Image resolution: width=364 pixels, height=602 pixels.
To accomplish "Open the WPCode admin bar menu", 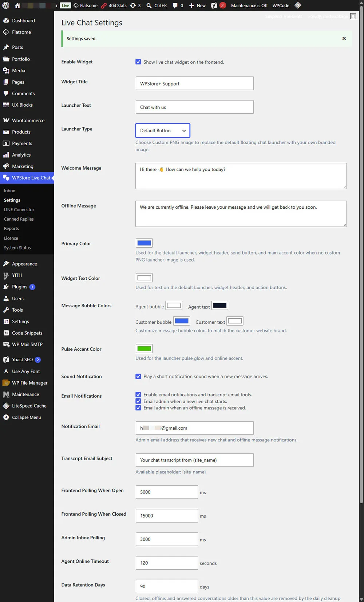I will pyautogui.click(x=281, y=5).
